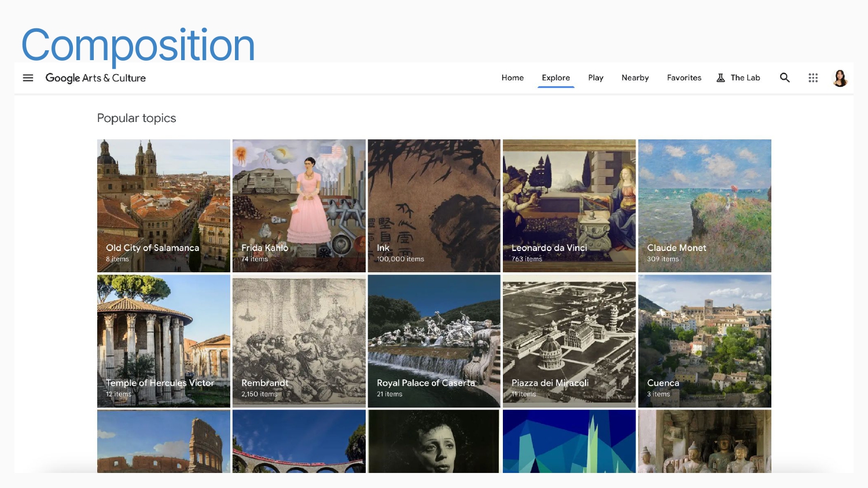Viewport: 868px width, 488px height.
Task: Go to the Home tab
Action: pyautogui.click(x=512, y=78)
